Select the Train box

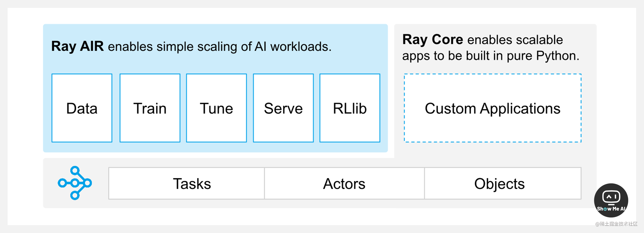[150, 108]
